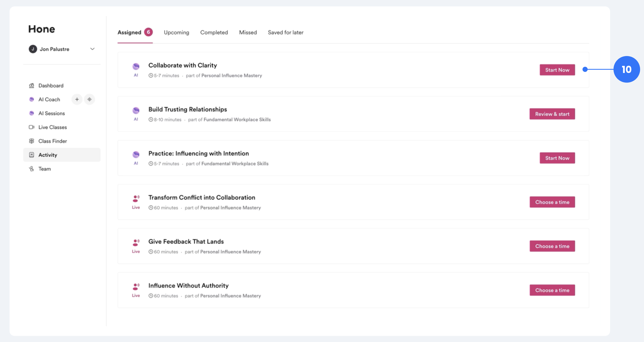Click the Live Classes video camera icon
The width and height of the screenshot is (644, 342).
pyautogui.click(x=32, y=127)
